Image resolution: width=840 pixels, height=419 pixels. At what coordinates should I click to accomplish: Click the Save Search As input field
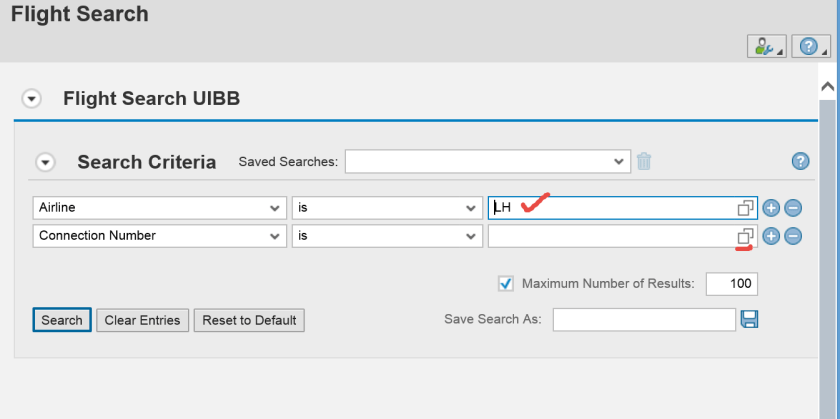(644, 319)
